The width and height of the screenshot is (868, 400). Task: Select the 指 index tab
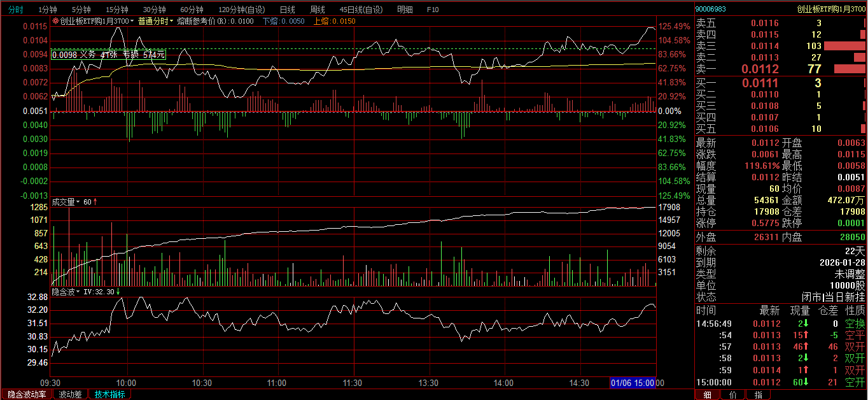tap(758, 394)
